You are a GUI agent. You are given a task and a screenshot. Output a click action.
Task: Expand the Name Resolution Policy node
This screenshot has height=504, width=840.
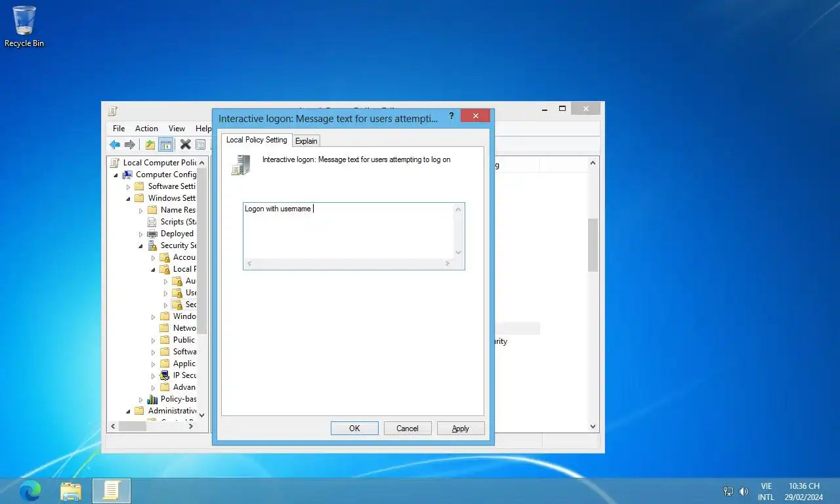140,210
